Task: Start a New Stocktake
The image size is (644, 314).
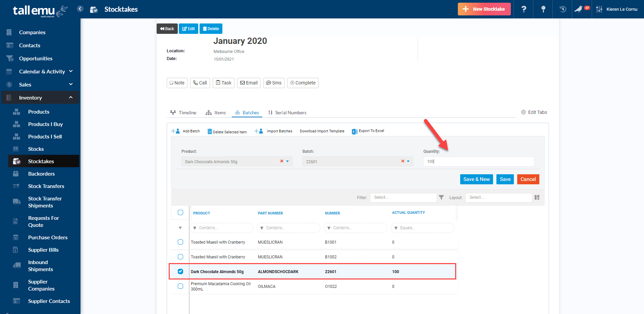Action: point(484,9)
